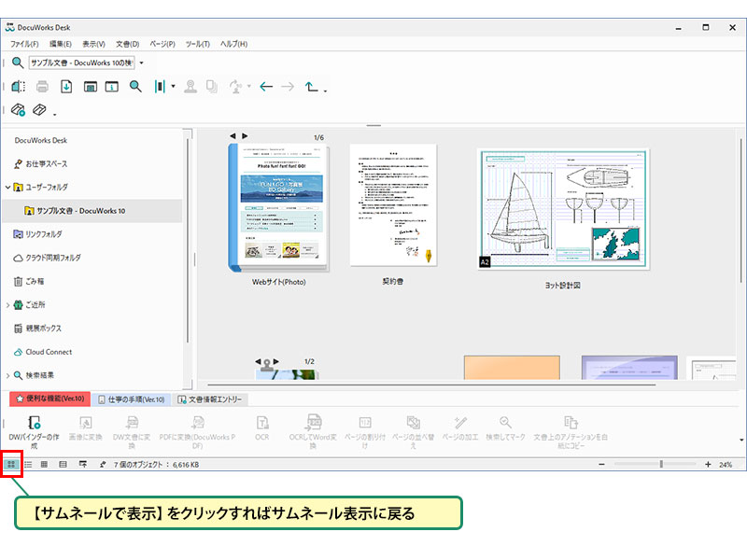Click the zoom slider handle in status bar
This screenshot has width=747, height=560.
click(x=661, y=464)
